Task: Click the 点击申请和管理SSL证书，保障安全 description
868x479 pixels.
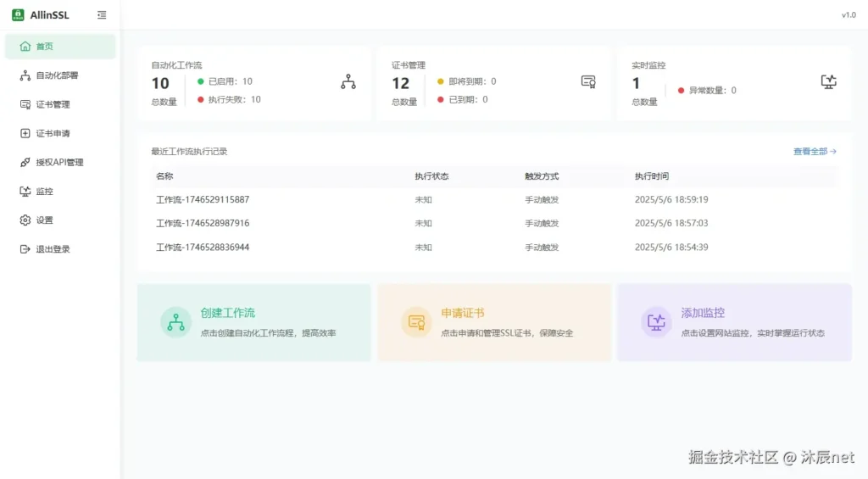Action: click(x=507, y=333)
